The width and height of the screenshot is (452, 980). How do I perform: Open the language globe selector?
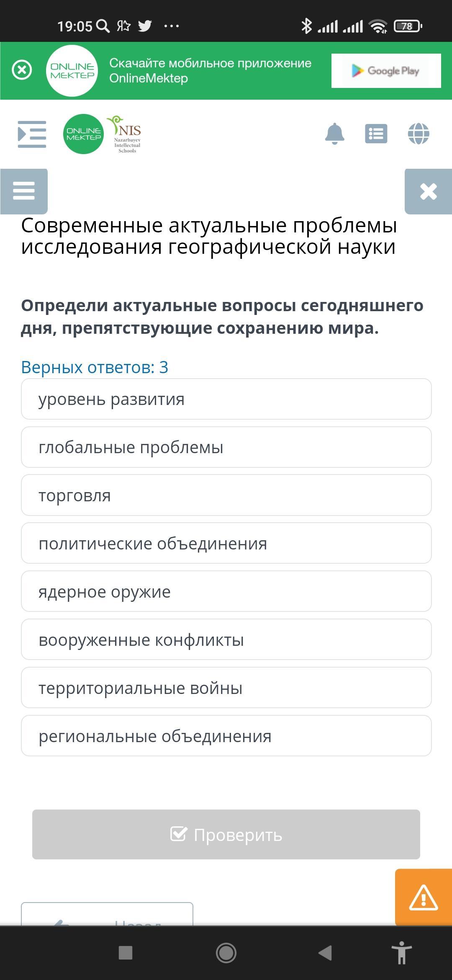coord(419,134)
